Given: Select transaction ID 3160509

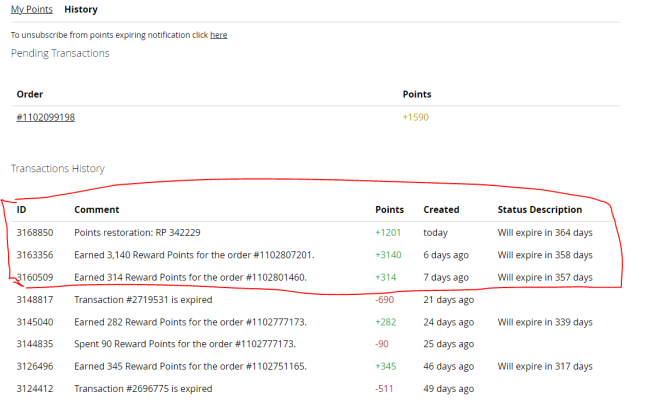Looking at the screenshot, I should click(x=35, y=277).
